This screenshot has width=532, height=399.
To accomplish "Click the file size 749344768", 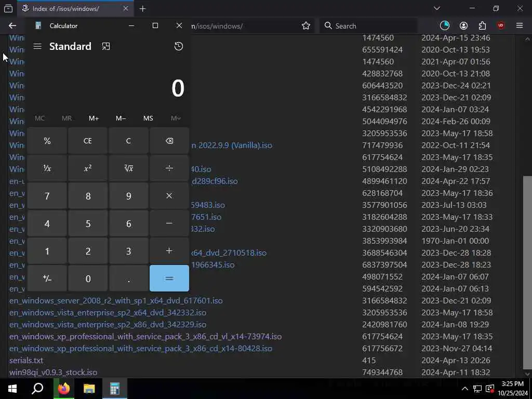I will [382, 372].
